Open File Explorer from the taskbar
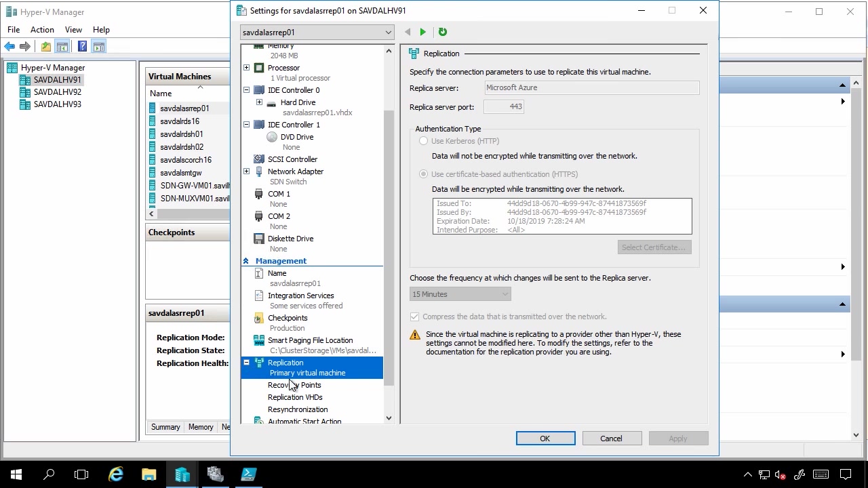 point(149,474)
